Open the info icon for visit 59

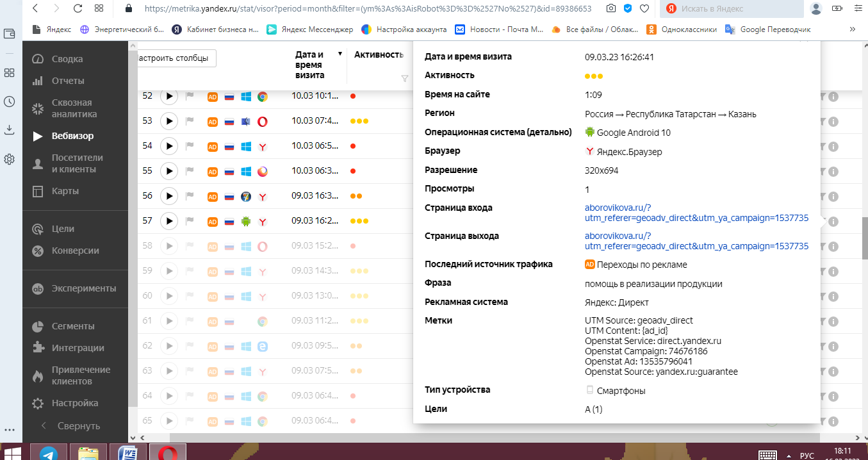[x=833, y=272]
